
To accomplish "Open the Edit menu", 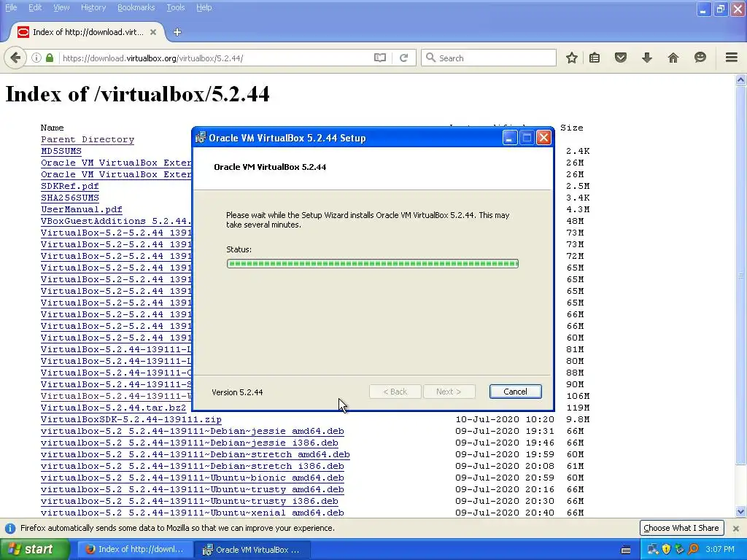I will click(35, 7).
